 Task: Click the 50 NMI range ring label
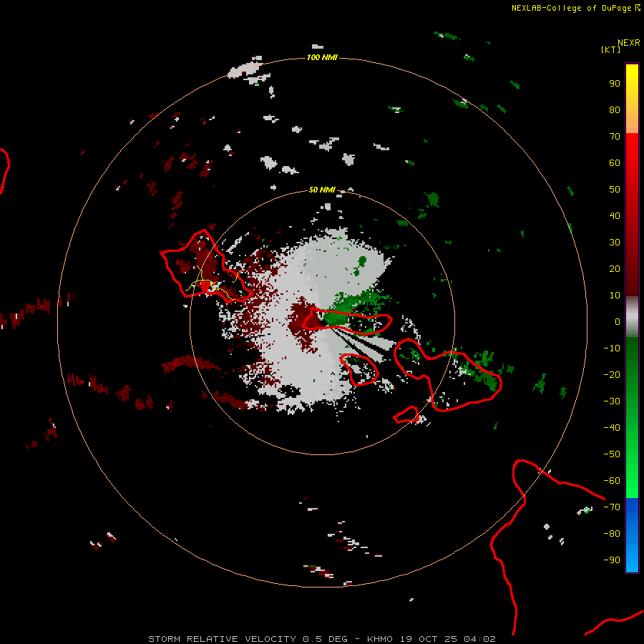point(322,190)
